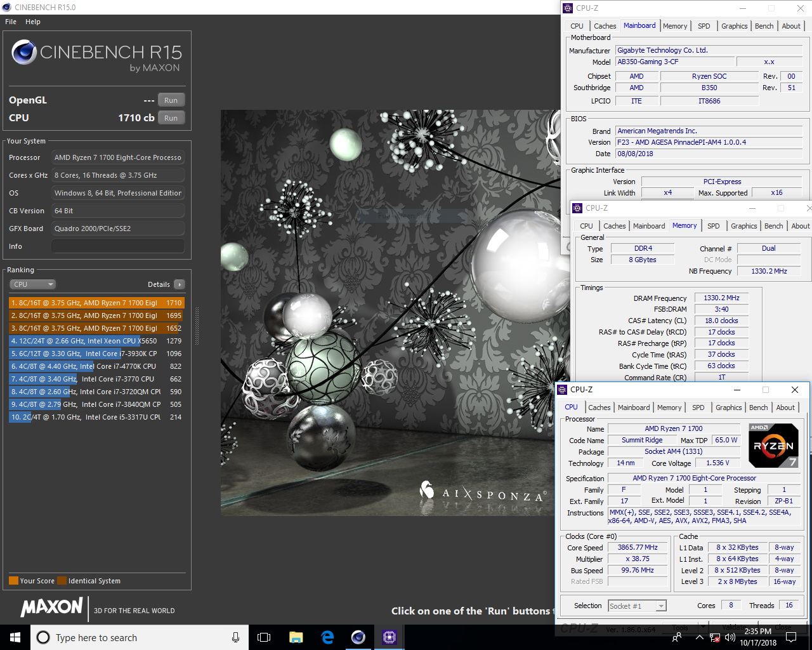Click the taskbar clock showing 2:35 PM

758,637
